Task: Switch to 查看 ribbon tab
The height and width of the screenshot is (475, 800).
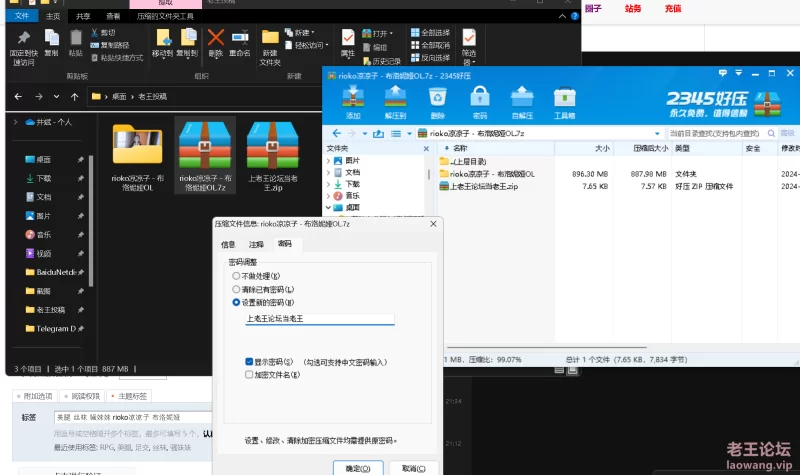Action: coord(113,16)
